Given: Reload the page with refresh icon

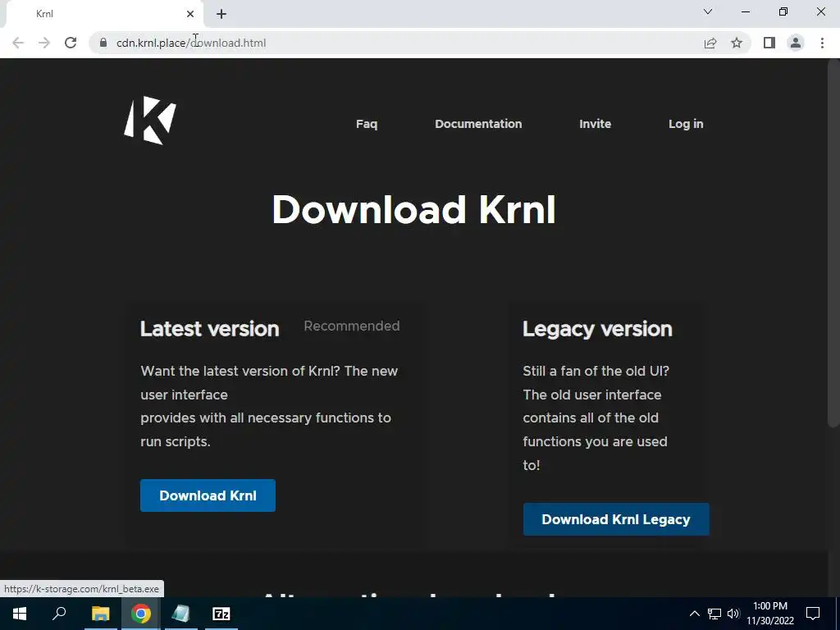Looking at the screenshot, I should pyautogui.click(x=71, y=43).
